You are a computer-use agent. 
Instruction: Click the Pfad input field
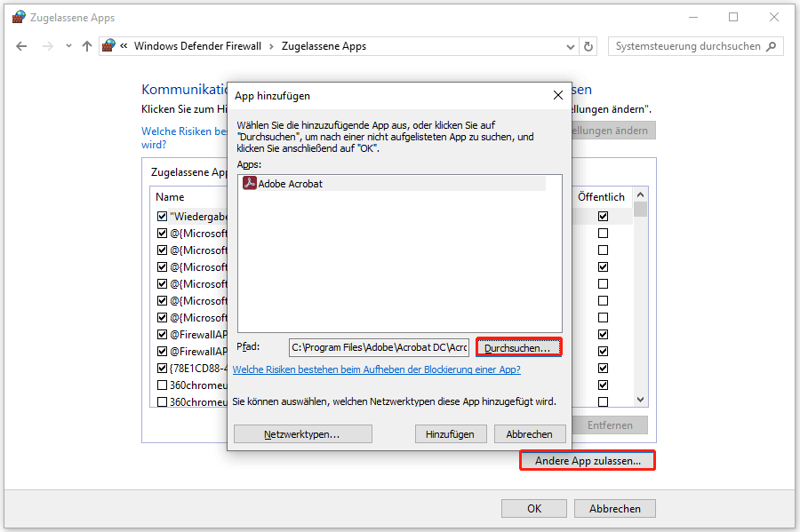point(379,347)
